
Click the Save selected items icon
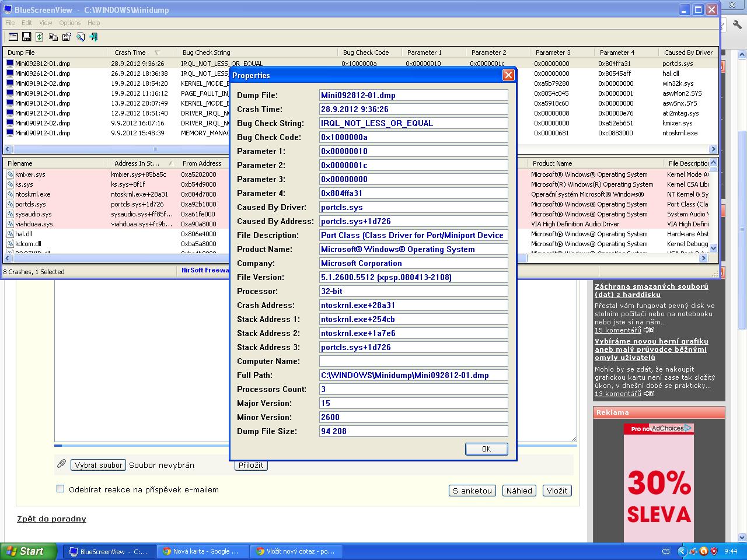coord(26,37)
